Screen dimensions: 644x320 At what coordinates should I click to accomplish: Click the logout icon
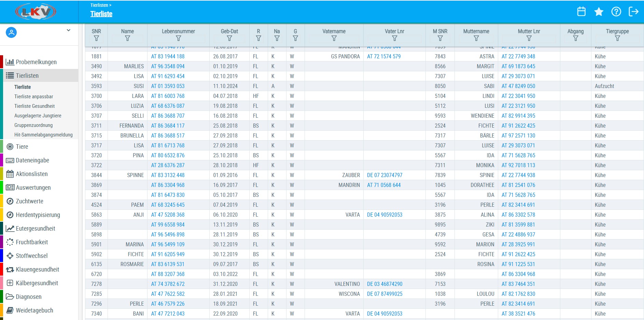click(633, 12)
